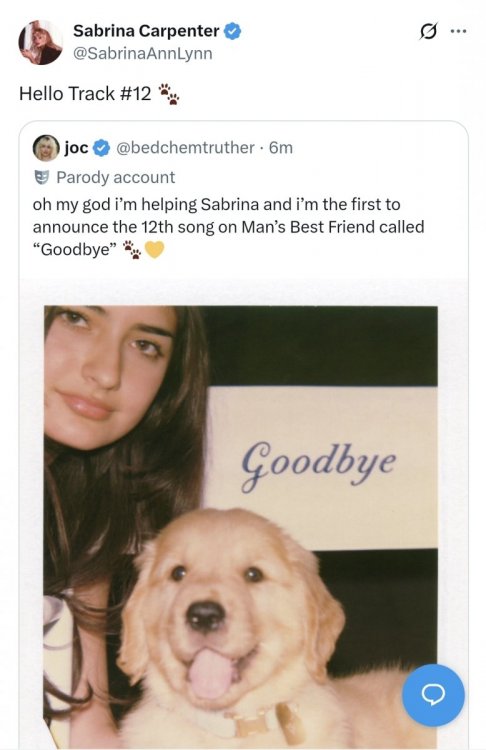Open joc's small profile avatar
The width and height of the screenshot is (486, 750).
point(45,148)
